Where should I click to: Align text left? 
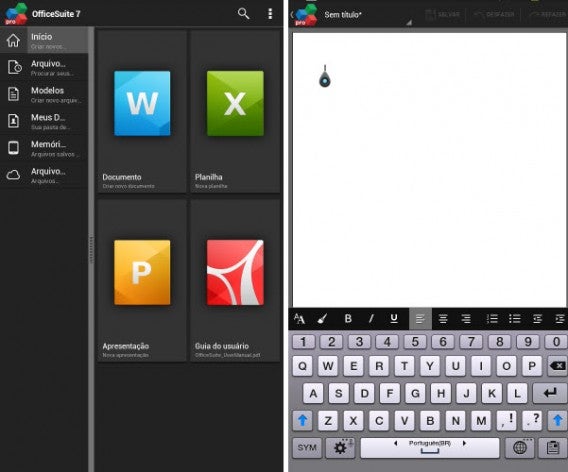click(x=420, y=319)
